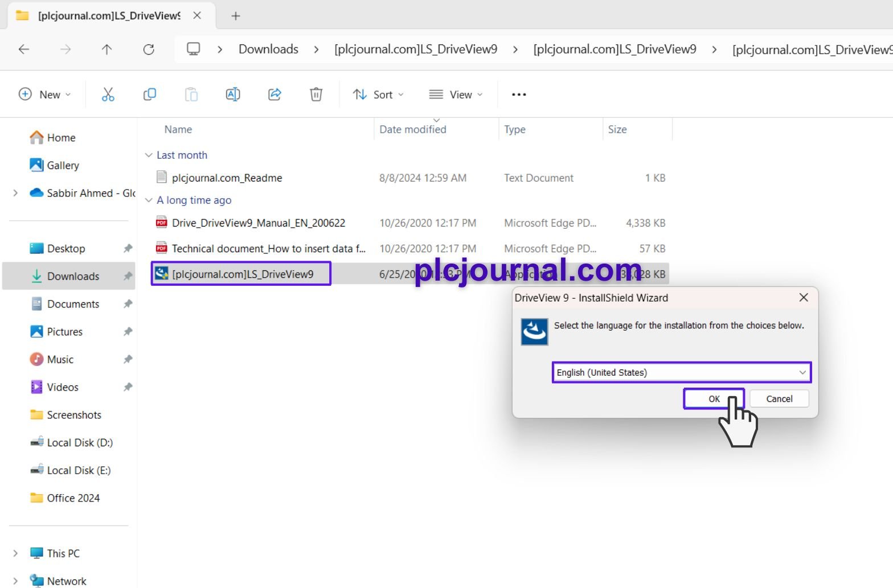
Task: Go forward with the right arrow
Action: pos(65,50)
